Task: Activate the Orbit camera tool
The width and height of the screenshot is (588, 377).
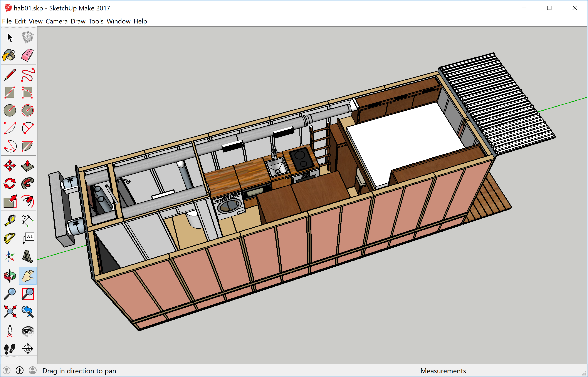Action: (x=10, y=276)
